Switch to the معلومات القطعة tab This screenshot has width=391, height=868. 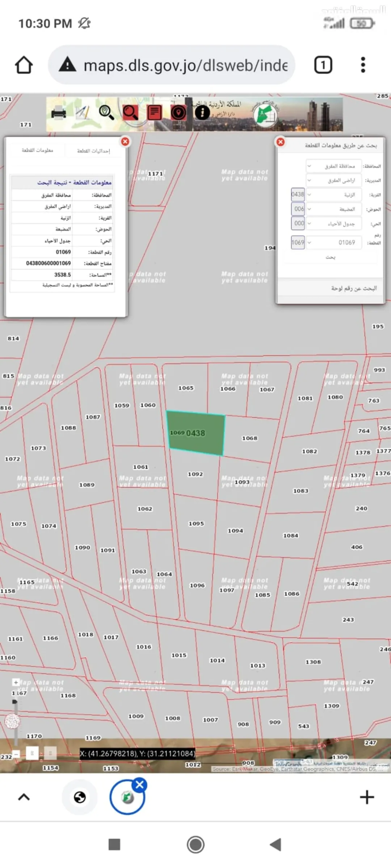click(x=38, y=150)
